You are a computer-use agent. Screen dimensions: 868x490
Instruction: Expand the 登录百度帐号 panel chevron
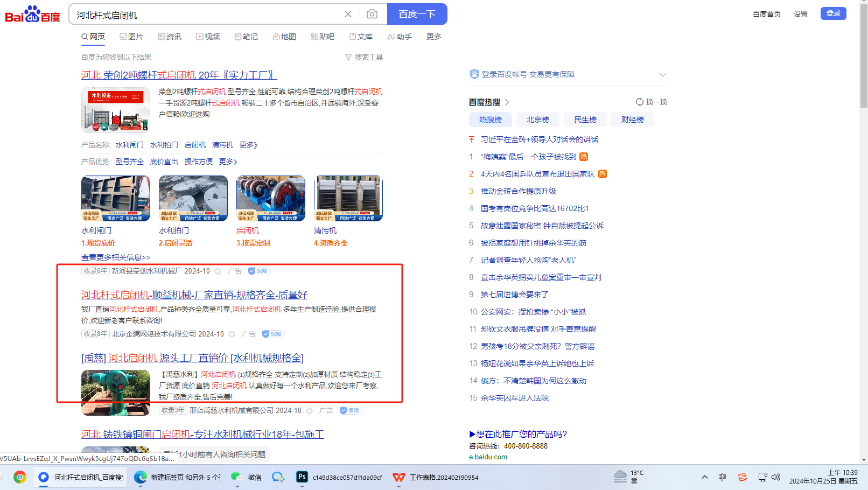point(663,75)
